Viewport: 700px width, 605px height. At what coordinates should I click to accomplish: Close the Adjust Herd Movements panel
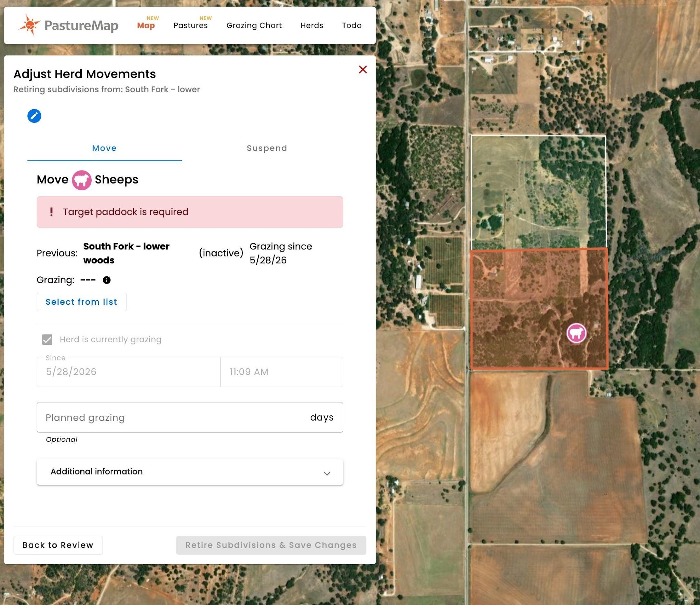point(363,69)
